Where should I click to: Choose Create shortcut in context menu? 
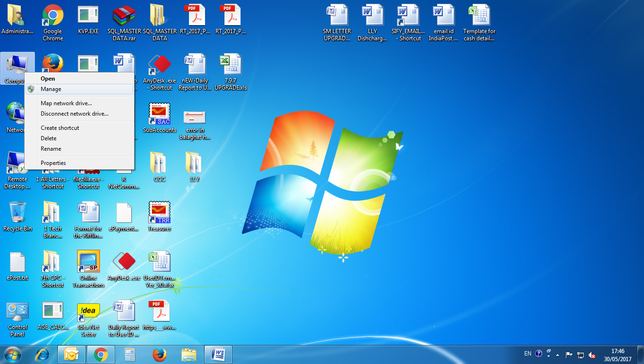[79, 128]
